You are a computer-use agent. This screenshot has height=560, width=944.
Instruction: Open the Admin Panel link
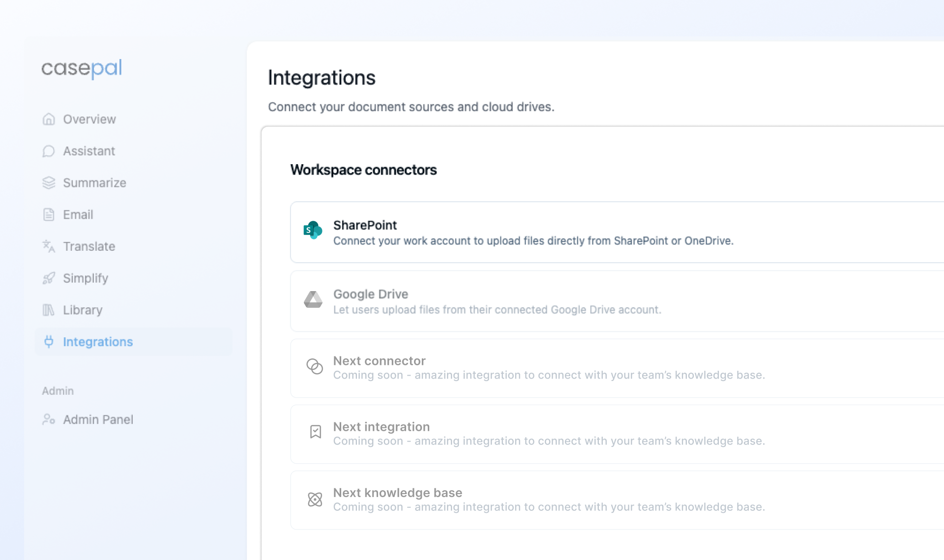(98, 420)
